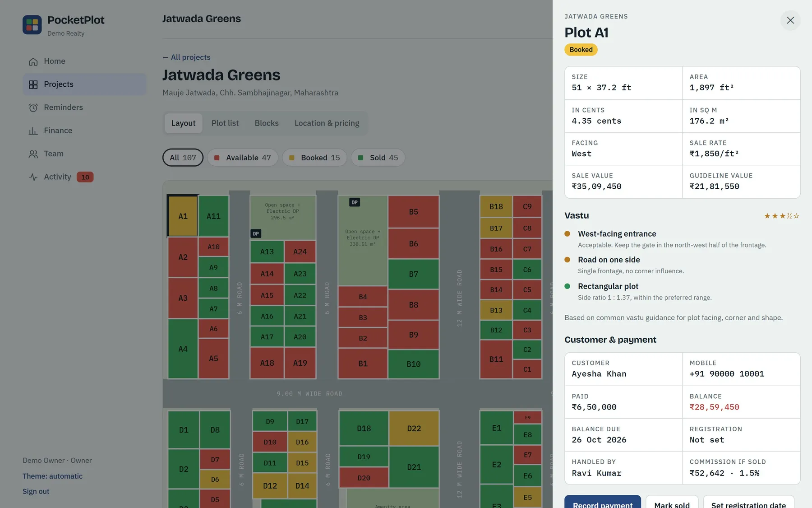Select plot D22 on the layout

coord(414,428)
